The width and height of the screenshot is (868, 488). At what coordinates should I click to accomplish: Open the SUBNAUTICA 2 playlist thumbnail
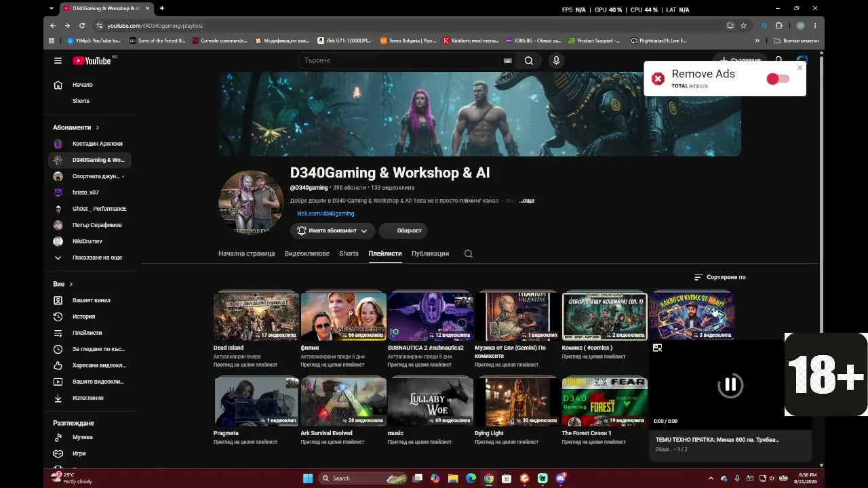tap(431, 316)
